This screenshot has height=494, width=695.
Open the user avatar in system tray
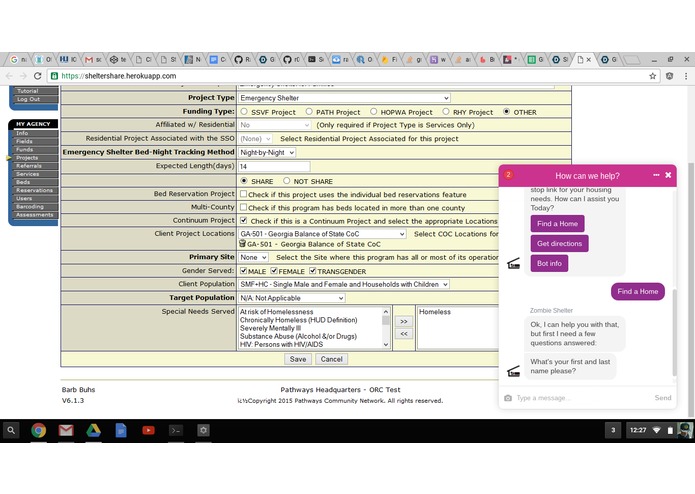click(685, 430)
